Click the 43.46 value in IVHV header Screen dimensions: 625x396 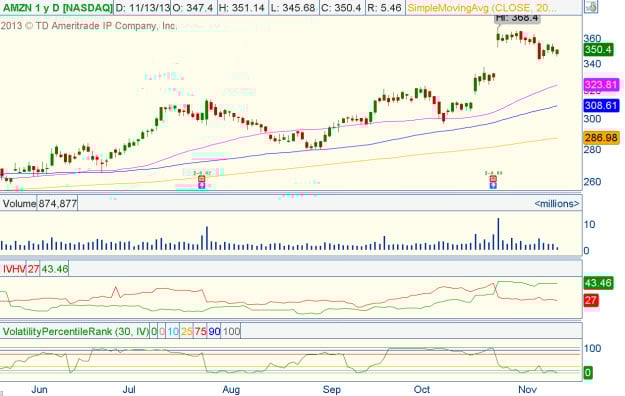55,269
